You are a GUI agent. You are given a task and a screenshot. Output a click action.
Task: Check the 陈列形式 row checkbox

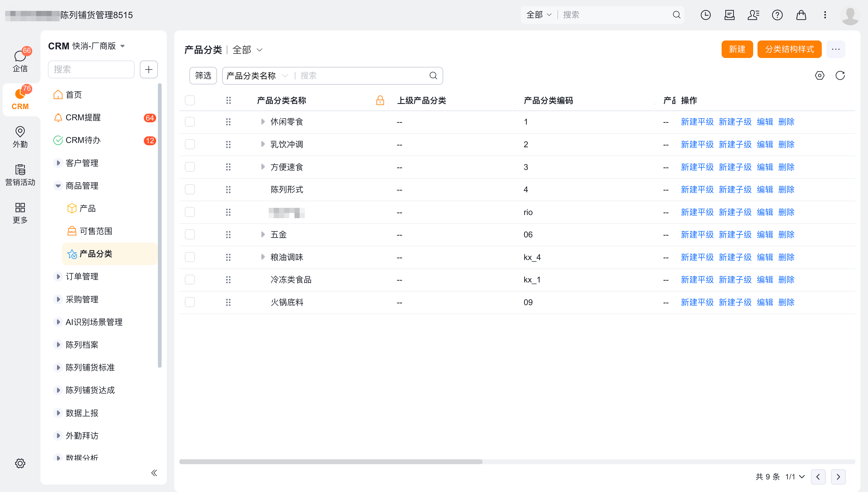click(190, 189)
